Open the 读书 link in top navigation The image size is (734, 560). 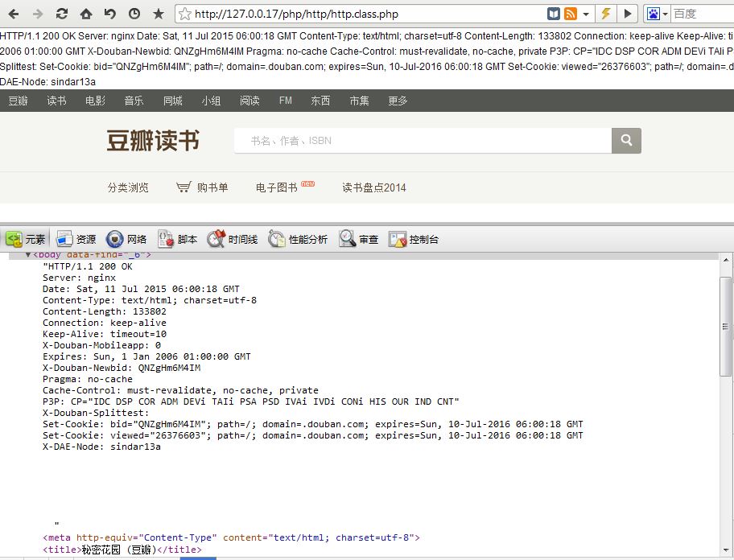tap(56, 101)
